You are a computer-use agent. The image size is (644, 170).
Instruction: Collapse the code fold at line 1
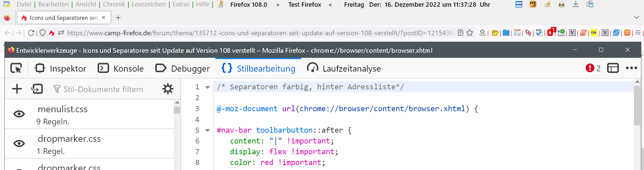coord(208,87)
